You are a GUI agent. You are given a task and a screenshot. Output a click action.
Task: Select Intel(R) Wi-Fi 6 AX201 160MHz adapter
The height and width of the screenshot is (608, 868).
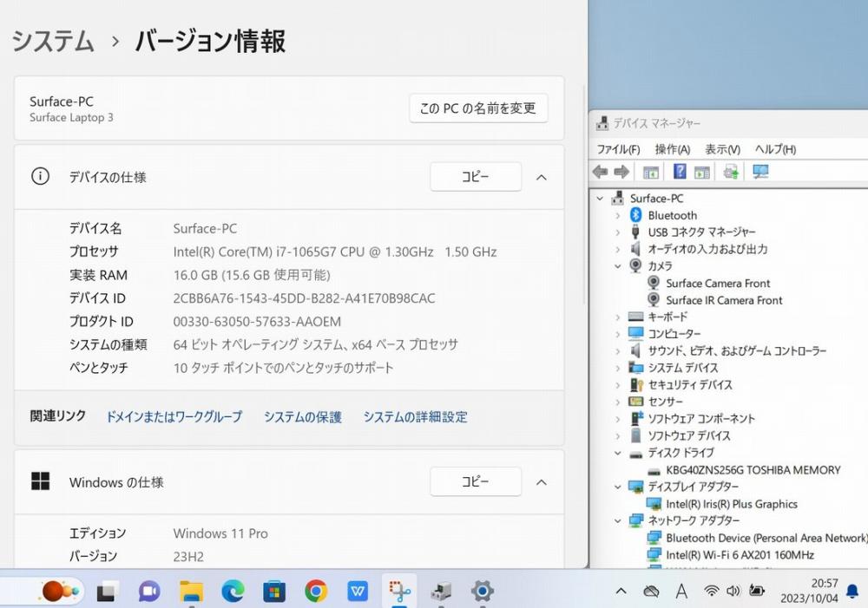(x=740, y=555)
